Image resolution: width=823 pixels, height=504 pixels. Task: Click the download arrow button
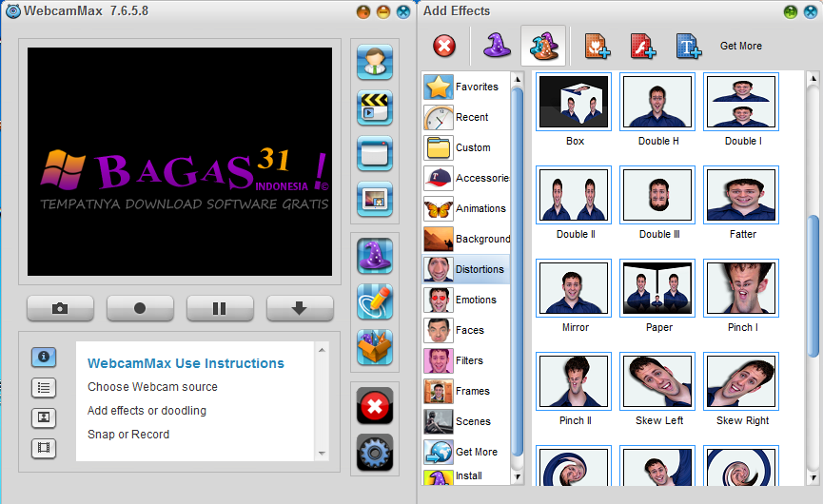pyautogui.click(x=299, y=308)
